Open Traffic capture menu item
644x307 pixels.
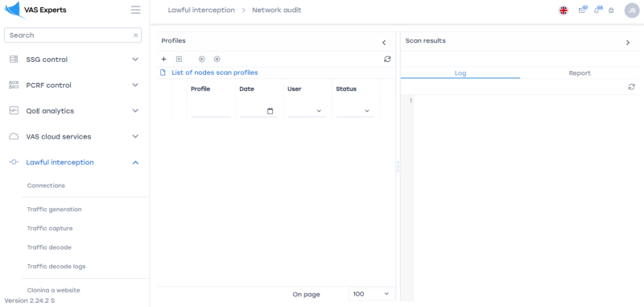click(x=50, y=228)
